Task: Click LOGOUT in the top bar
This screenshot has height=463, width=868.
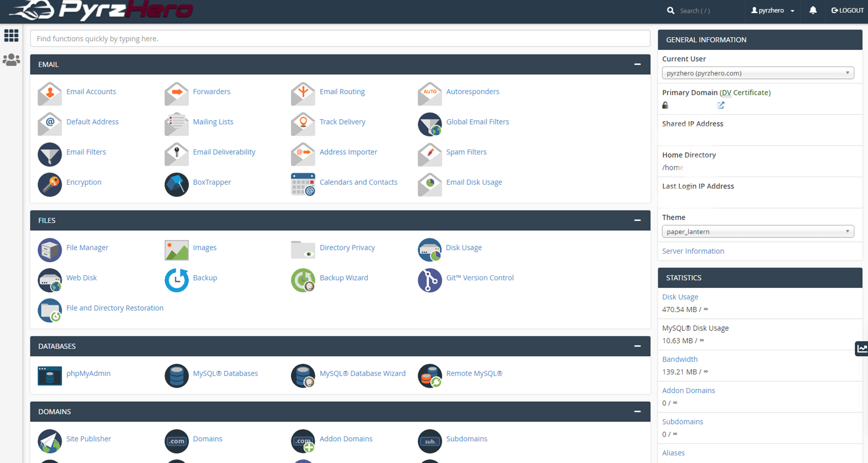Action: pos(847,10)
